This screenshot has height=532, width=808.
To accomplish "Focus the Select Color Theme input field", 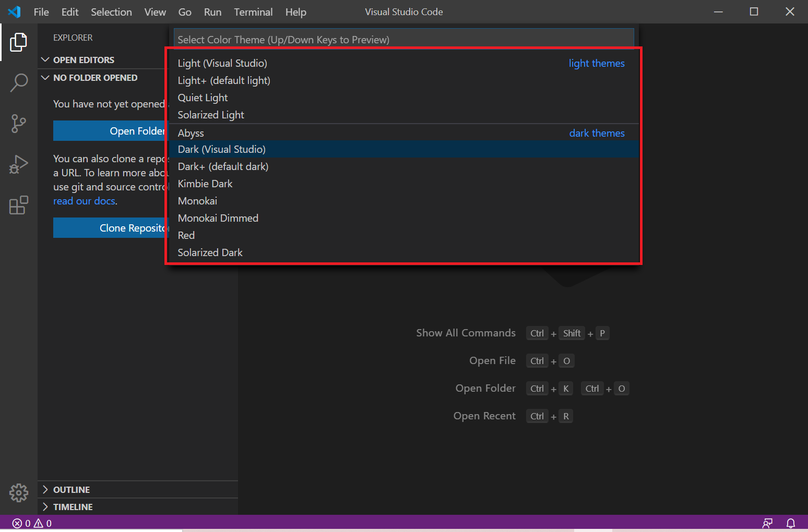I will pos(403,40).
